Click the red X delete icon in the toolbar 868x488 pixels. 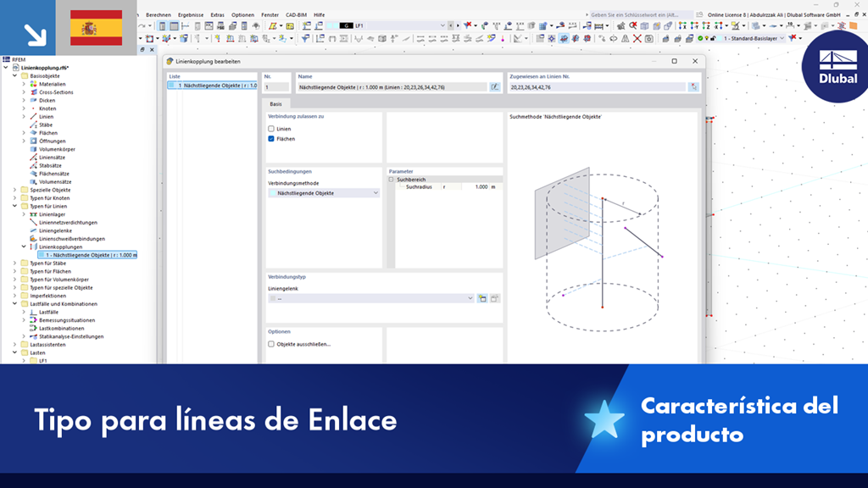pyautogui.click(x=637, y=38)
